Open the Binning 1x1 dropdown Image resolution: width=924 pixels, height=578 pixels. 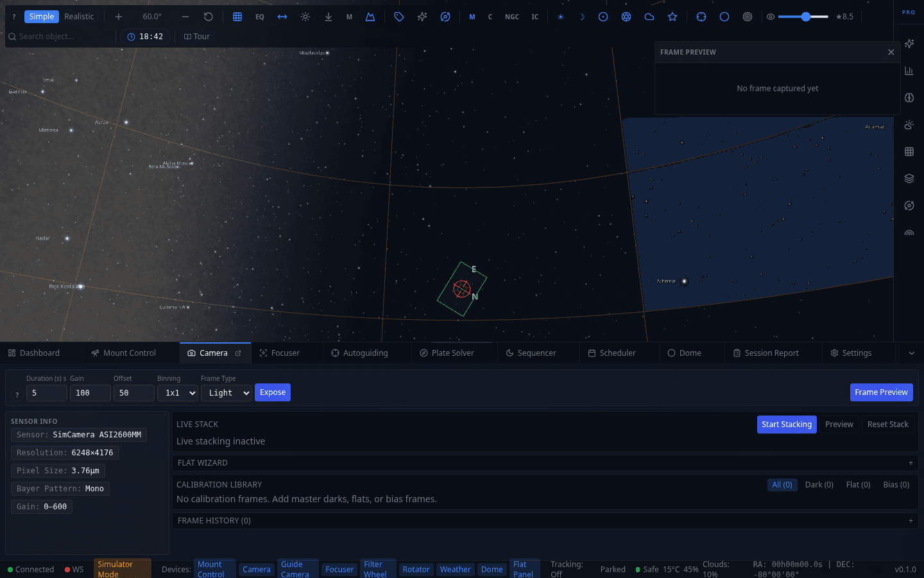[x=178, y=393]
